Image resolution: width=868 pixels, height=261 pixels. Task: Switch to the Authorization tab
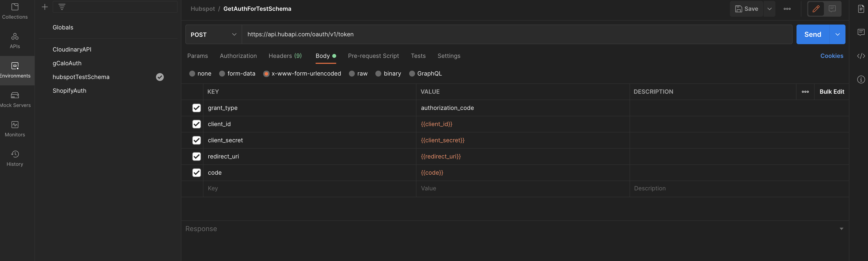click(238, 56)
